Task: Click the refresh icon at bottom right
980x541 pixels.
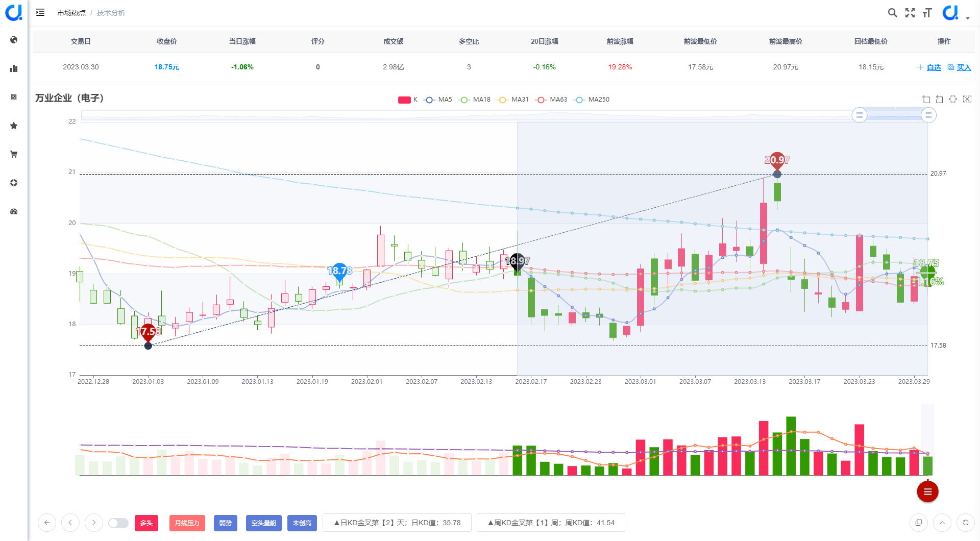Action: tap(966, 523)
